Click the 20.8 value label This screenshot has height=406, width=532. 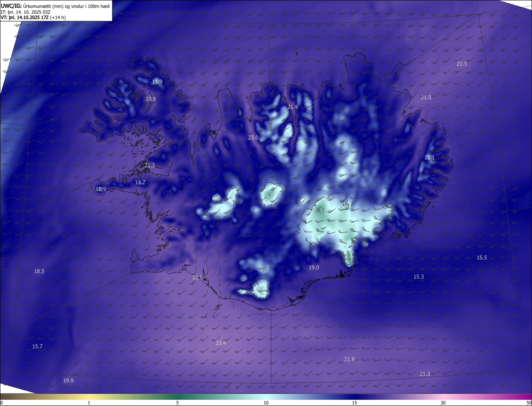150,99
